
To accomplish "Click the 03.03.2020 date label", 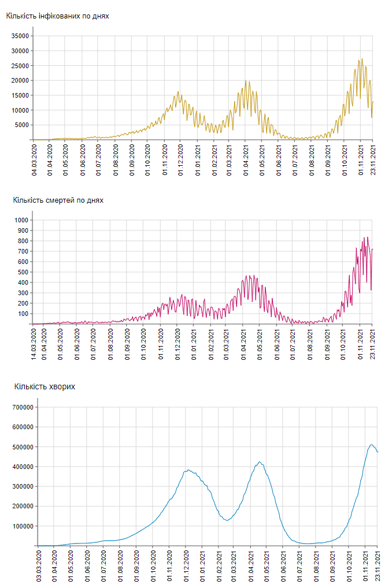I will [39, 566].
